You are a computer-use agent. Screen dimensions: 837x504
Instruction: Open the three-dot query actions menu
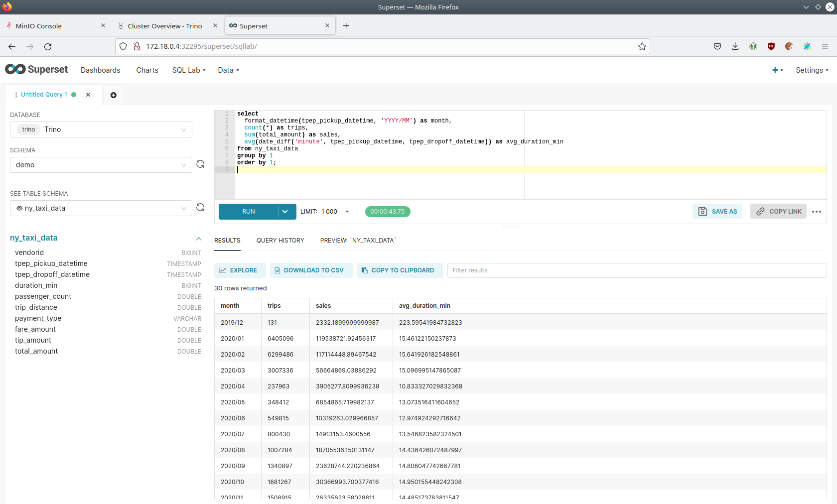tap(816, 212)
